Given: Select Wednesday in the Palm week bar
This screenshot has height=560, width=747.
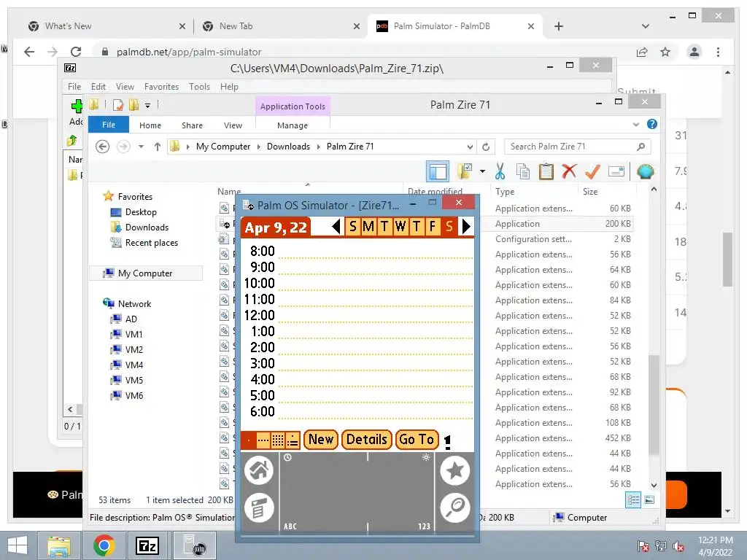Looking at the screenshot, I should pyautogui.click(x=400, y=226).
